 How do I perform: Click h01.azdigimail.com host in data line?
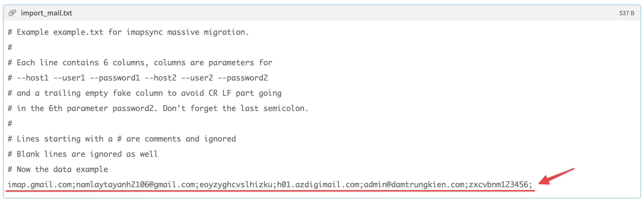[x=318, y=185]
